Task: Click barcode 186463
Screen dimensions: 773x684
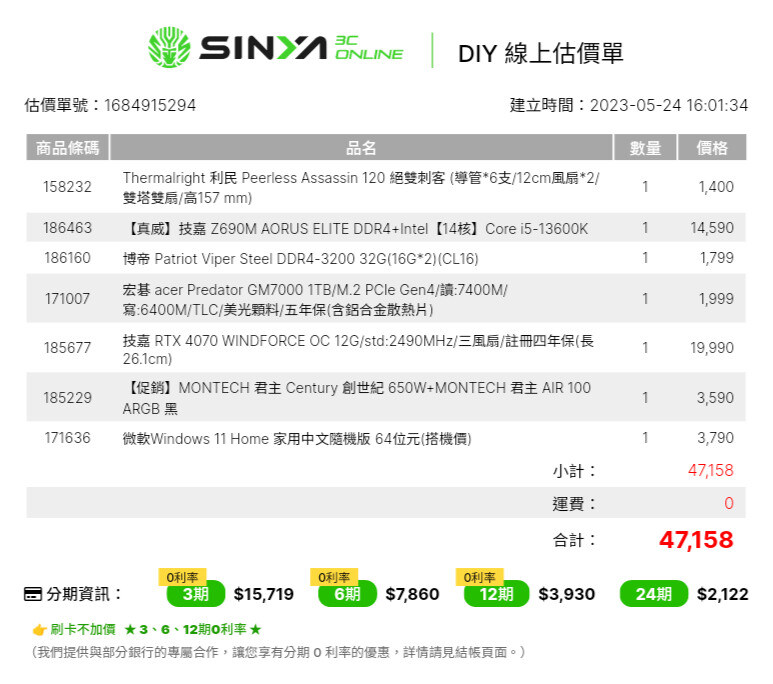Action: click(x=68, y=228)
